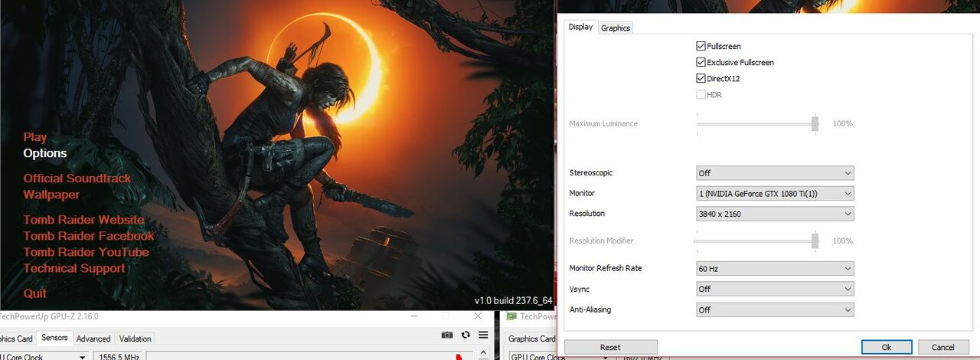
Task: Expand the Monitor selection dropdown
Action: coord(775,194)
